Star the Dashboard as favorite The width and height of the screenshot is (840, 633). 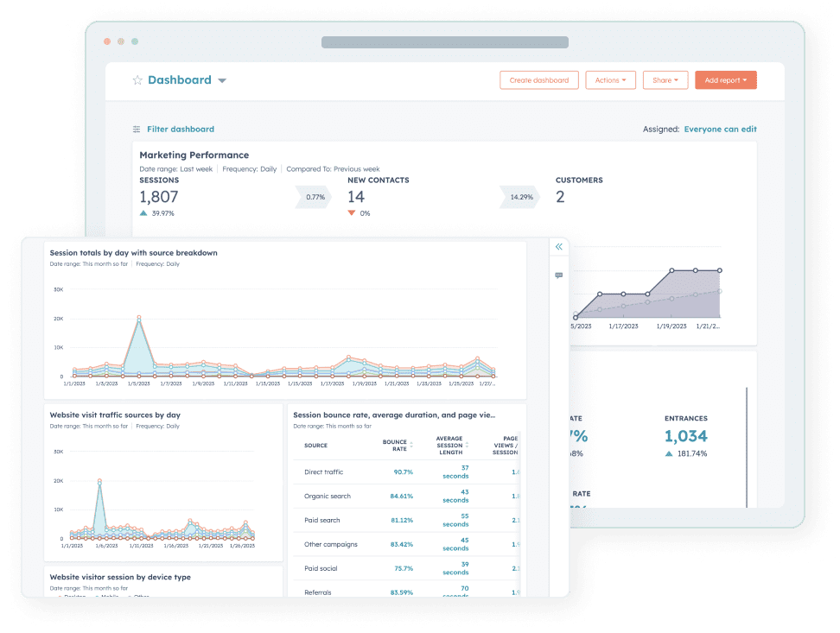[137, 80]
